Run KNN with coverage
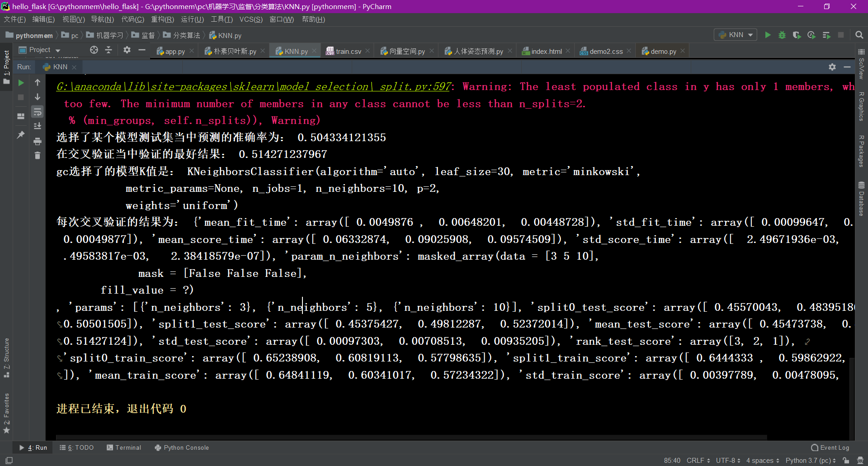 797,35
